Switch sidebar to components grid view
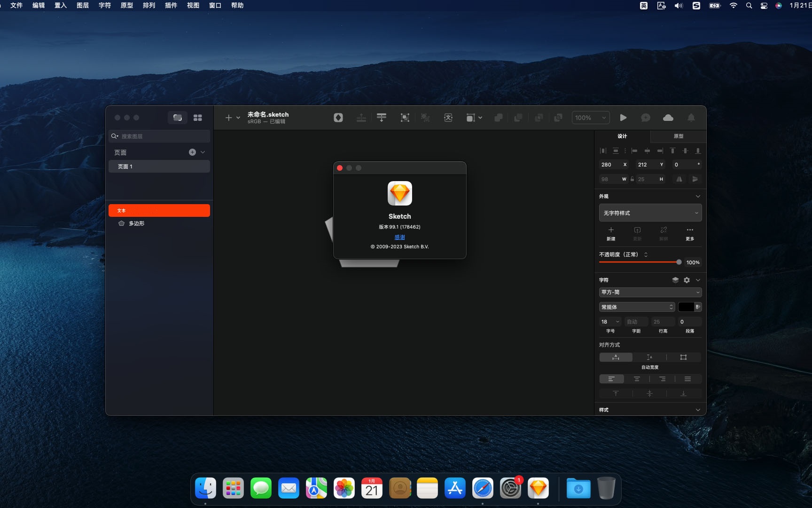The height and width of the screenshot is (508, 812). pos(198,118)
